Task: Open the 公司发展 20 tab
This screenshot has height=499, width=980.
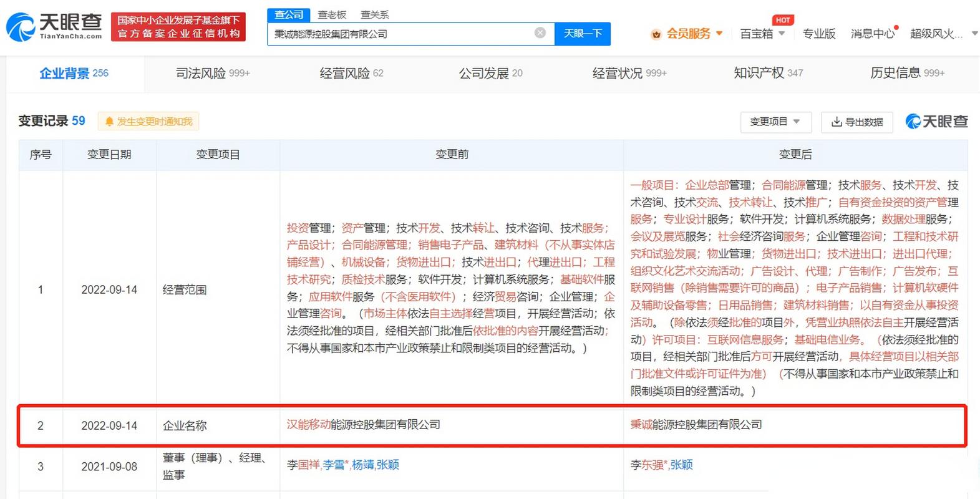Action: click(x=490, y=74)
